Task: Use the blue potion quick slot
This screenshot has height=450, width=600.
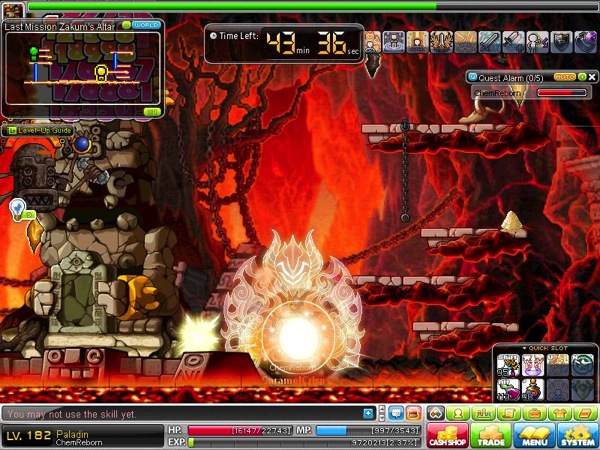Action: click(533, 390)
